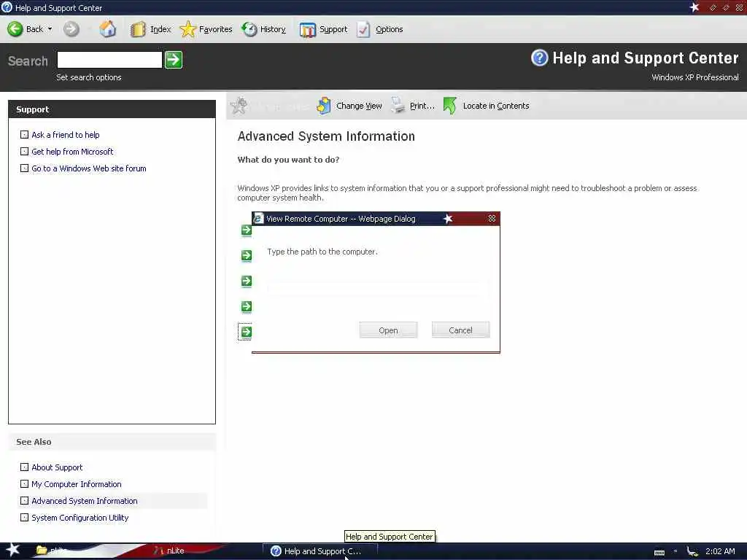Open Set search options link
The width and height of the screenshot is (747, 560).
click(88, 77)
